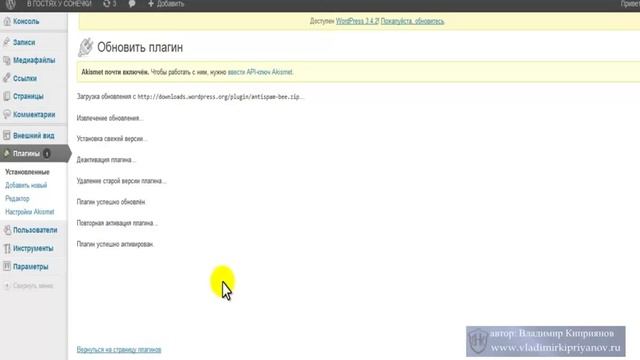Select the Плагины menu item
The width and height of the screenshot is (640, 360).
(26, 154)
